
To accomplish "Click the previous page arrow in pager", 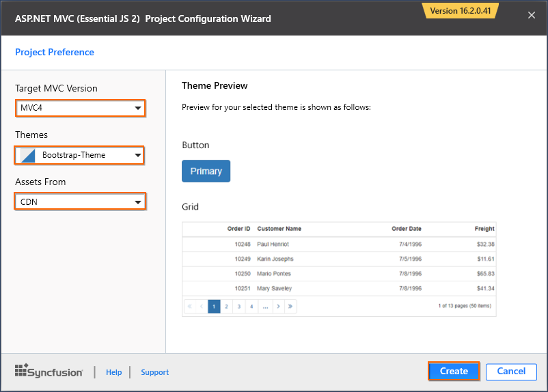I will (x=201, y=307).
